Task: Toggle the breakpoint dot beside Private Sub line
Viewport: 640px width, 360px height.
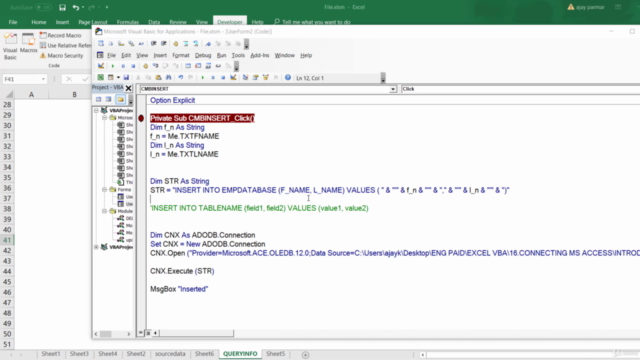Action: pyautogui.click(x=141, y=118)
